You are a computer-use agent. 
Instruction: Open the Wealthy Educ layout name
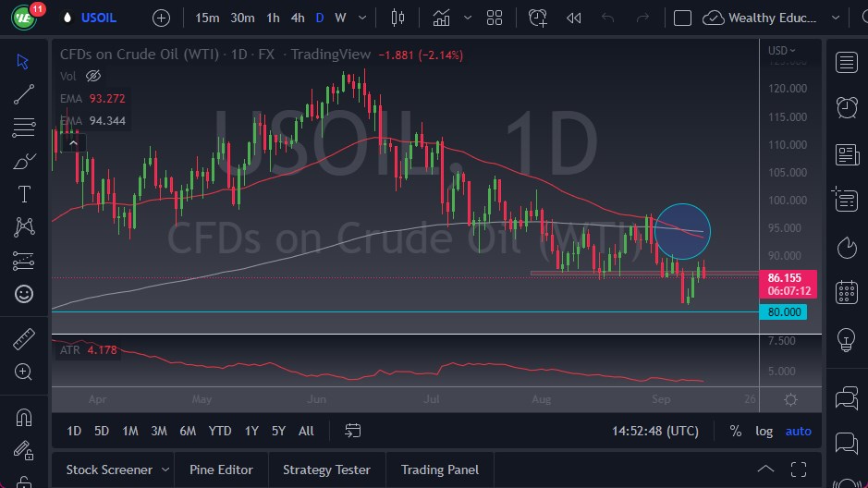click(x=772, y=18)
